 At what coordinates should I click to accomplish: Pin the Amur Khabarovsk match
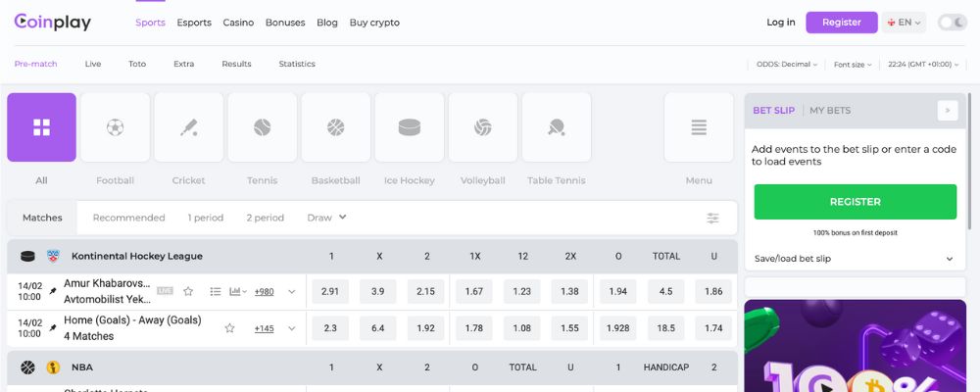coord(53,291)
